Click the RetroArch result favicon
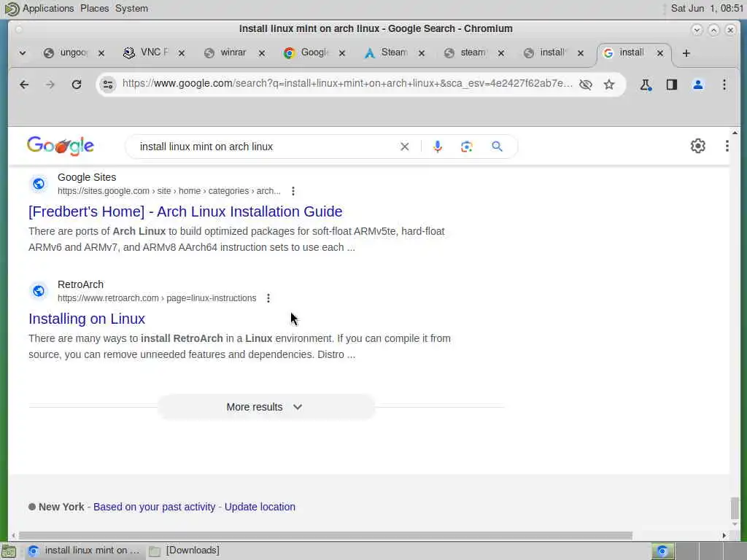The height and width of the screenshot is (560, 747). (39, 291)
